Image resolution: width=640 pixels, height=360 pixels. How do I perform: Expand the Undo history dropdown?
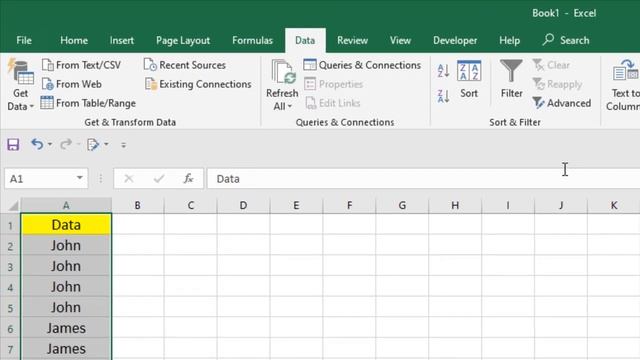[50, 144]
